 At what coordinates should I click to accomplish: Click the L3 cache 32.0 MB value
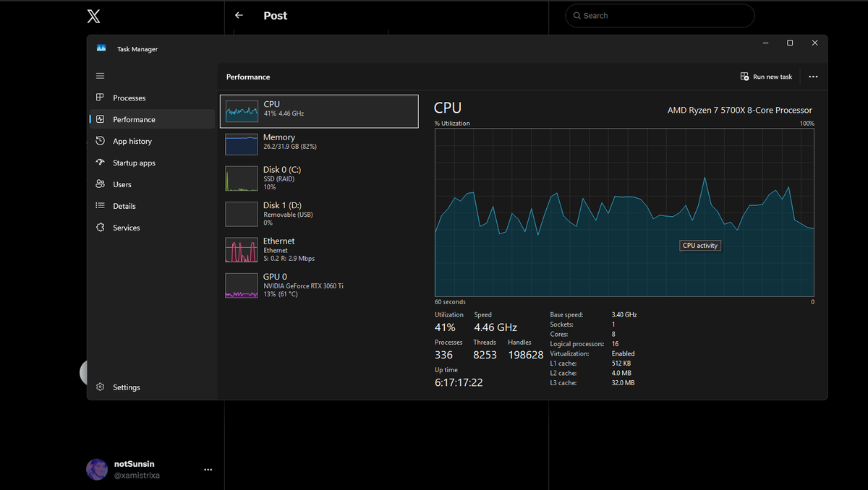pos(623,383)
